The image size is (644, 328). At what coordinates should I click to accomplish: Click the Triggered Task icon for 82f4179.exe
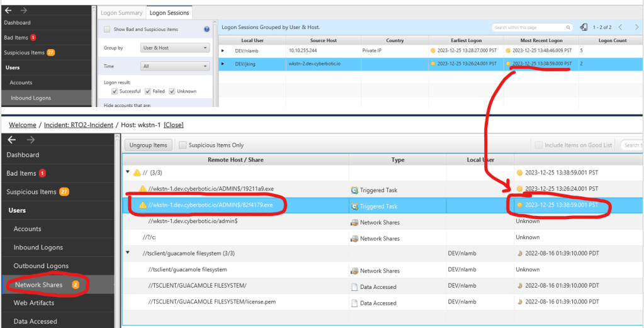click(x=354, y=205)
